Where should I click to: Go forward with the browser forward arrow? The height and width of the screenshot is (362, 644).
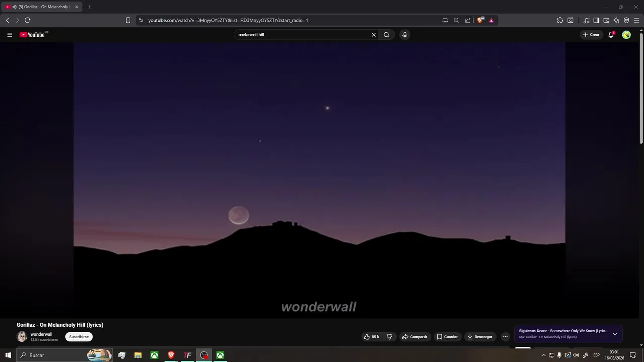pyautogui.click(x=17, y=20)
